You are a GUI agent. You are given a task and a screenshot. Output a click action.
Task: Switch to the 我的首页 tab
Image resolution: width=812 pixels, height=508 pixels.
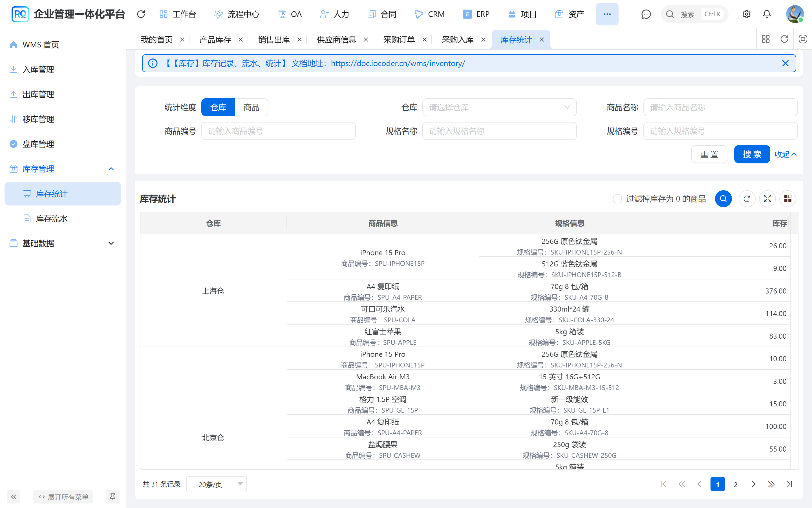[157, 40]
